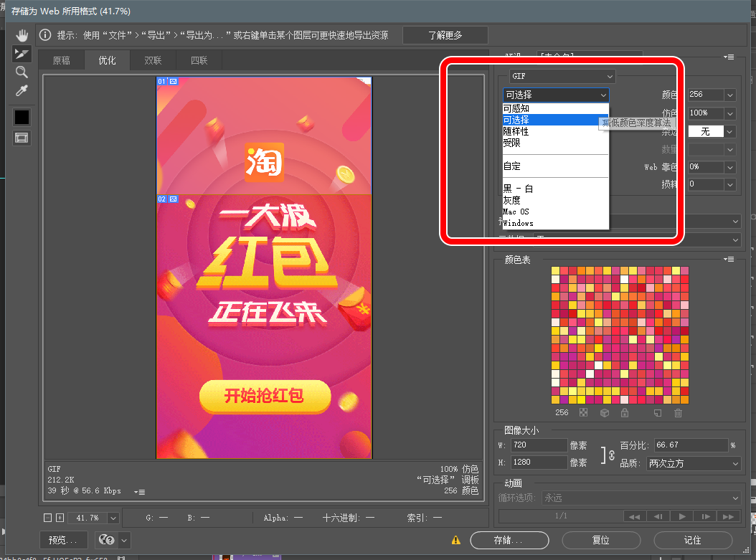Click the 存储... button
The image size is (756, 560).
509,540
